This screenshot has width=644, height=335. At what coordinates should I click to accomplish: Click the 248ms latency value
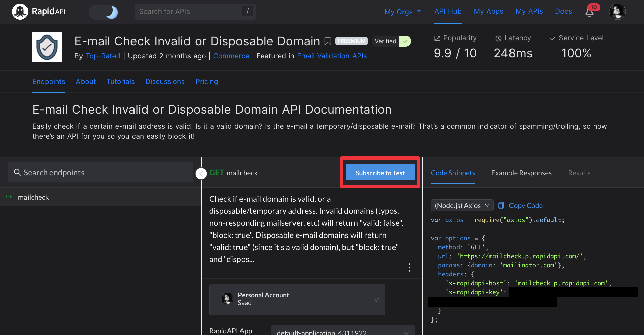pos(513,53)
